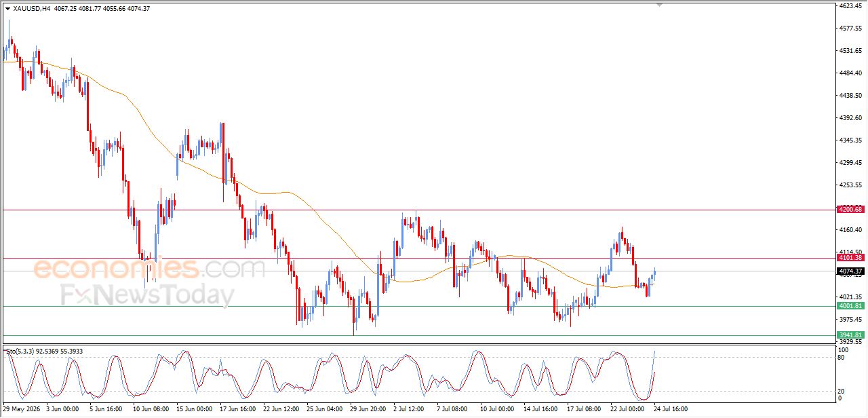868x418 pixels.
Task: Select the gray chart shift triangle marker
Action: point(659,5)
